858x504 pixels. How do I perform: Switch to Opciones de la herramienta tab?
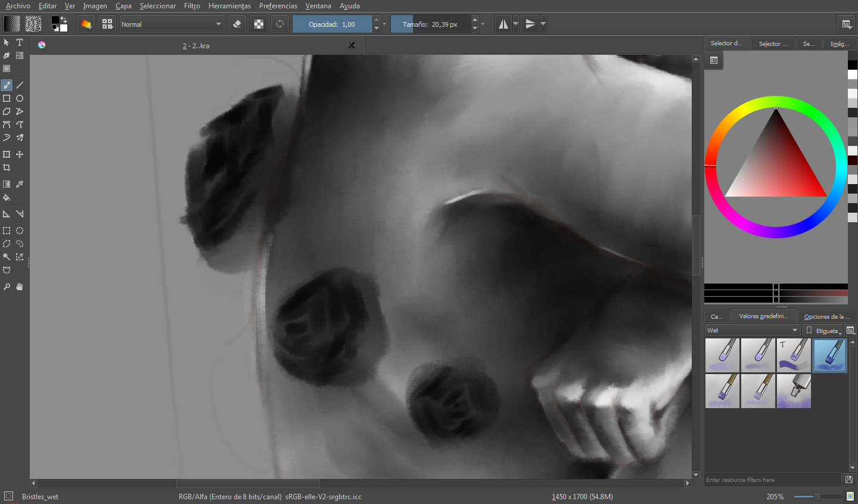click(827, 316)
